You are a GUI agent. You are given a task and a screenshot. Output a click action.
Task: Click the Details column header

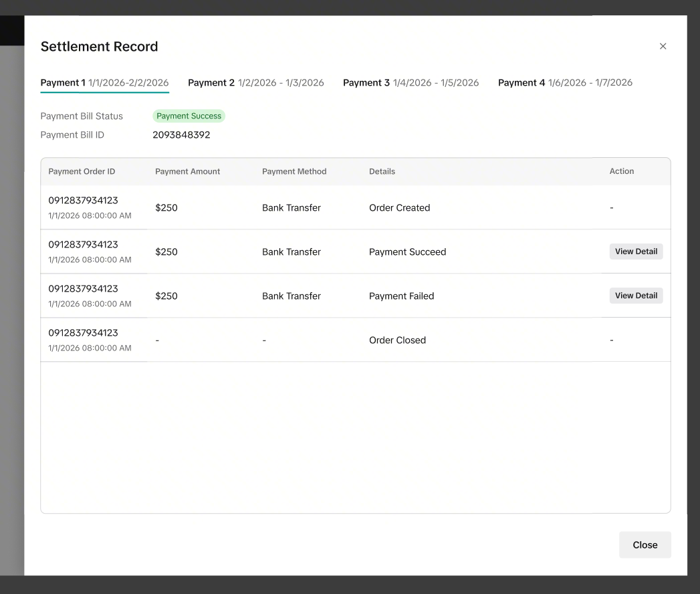pyautogui.click(x=382, y=171)
